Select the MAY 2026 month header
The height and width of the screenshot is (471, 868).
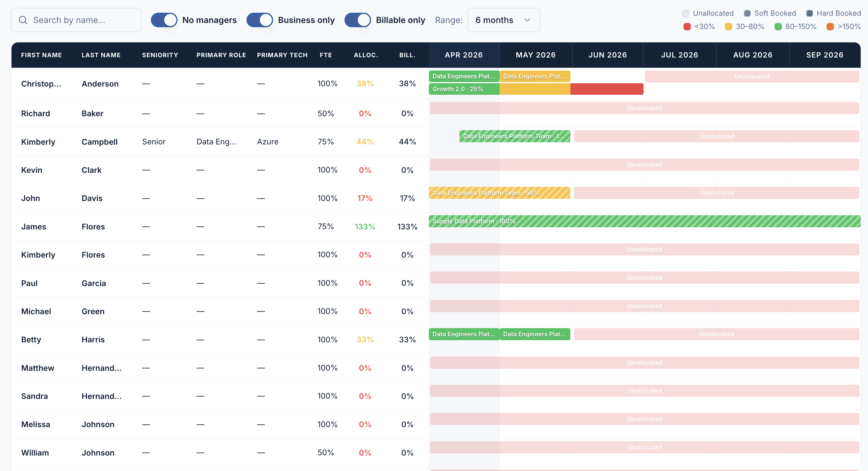pyautogui.click(x=535, y=55)
